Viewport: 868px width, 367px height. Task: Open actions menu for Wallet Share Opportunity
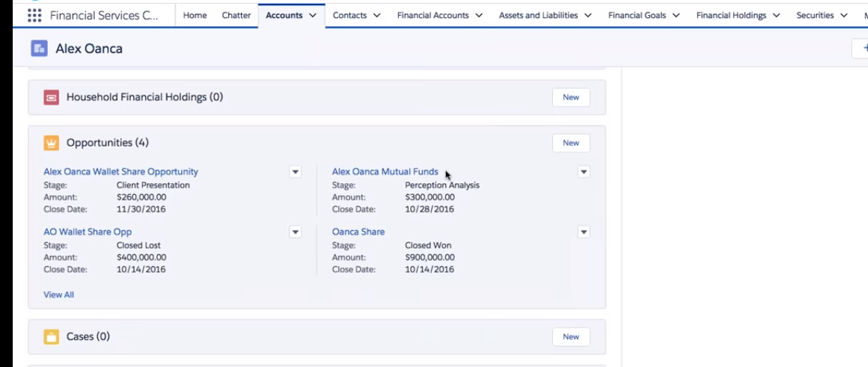click(x=295, y=172)
